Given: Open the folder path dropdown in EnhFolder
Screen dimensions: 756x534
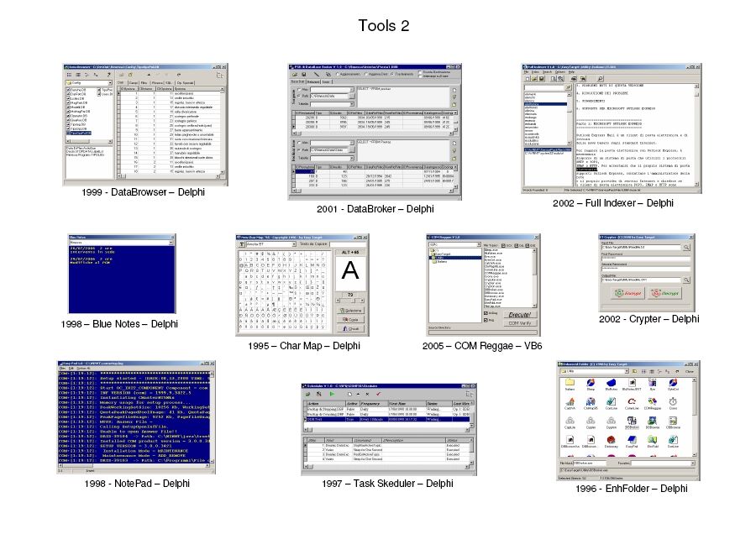Looking at the screenshot, I should [x=627, y=371].
